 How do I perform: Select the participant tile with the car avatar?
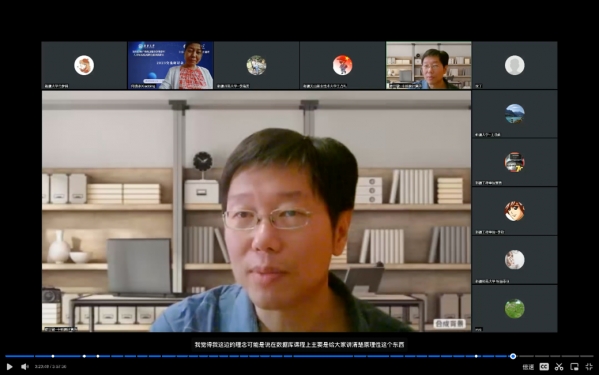(x=515, y=162)
